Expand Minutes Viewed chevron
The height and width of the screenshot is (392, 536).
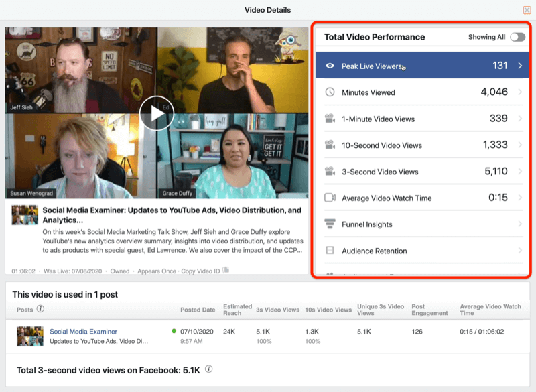[520, 92]
